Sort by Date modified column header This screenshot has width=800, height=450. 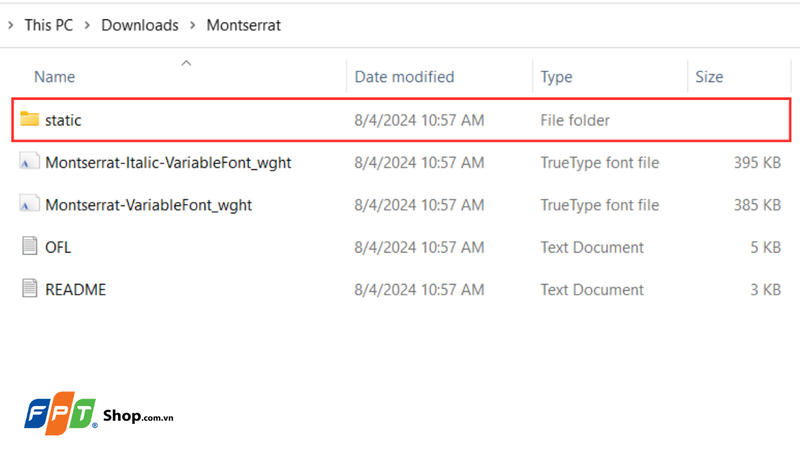click(404, 77)
